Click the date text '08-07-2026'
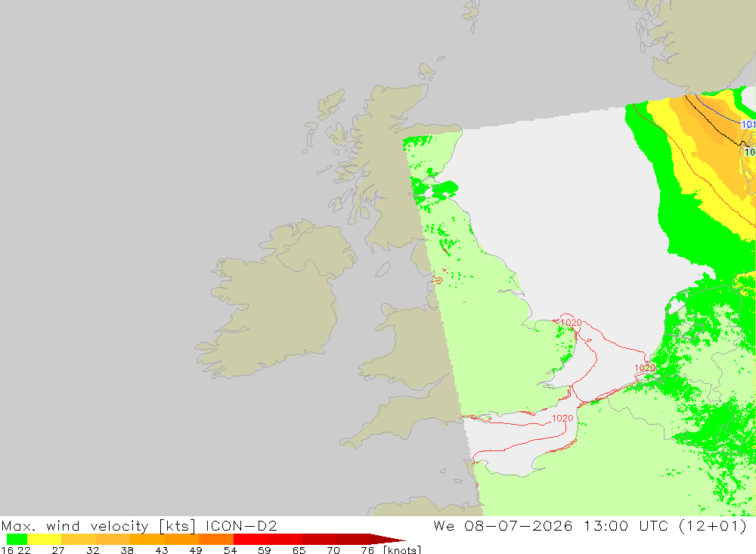This screenshot has width=756, height=554. point(519,525)
